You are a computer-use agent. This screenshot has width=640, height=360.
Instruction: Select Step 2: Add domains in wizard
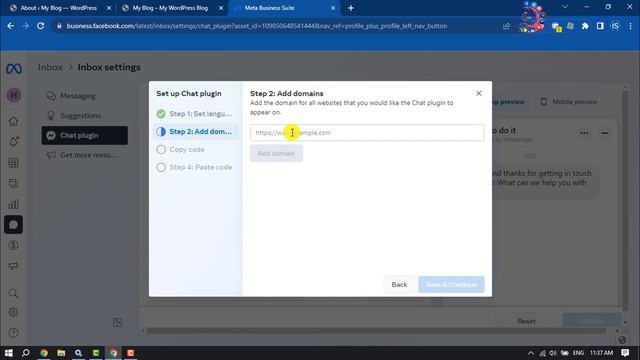click(195, 131)
